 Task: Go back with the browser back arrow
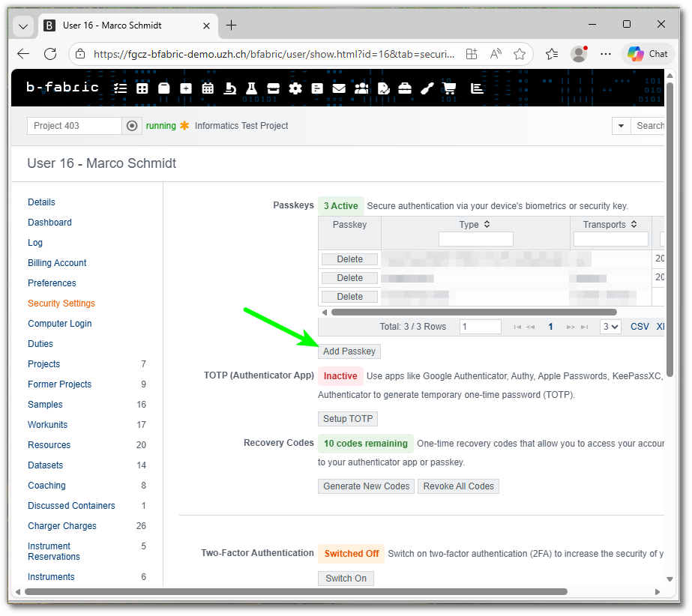23,54
